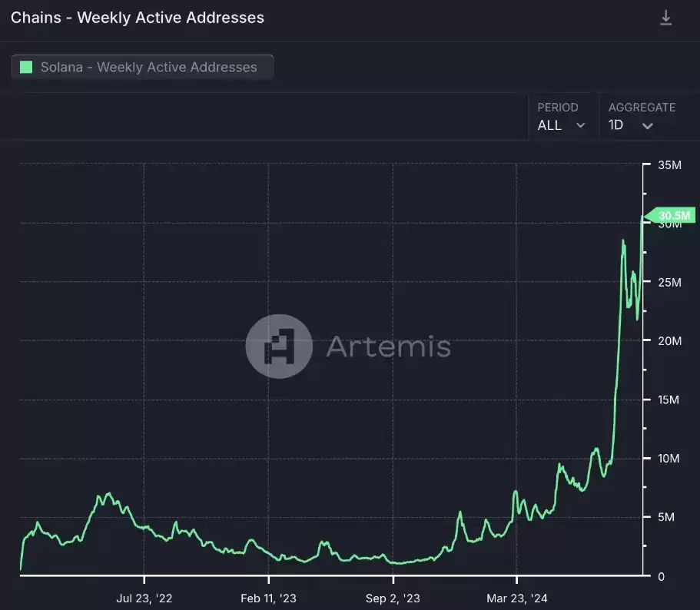Select the Sep 2, '23 axis date
The height and width of the screenshot is (610, 700).
click(393, 598)
